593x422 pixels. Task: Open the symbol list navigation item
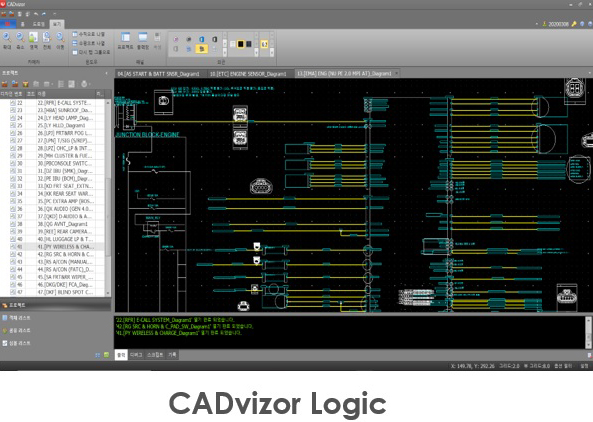pos(16,343)
